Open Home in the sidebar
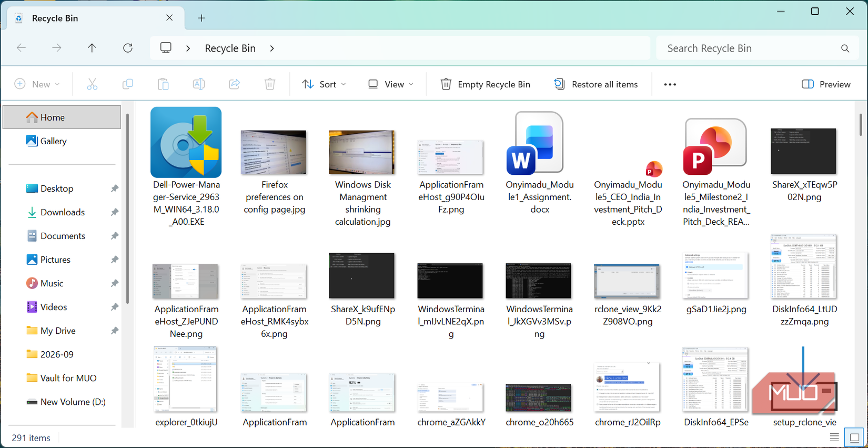Viewport: 868px width, 448px height. 62,117
